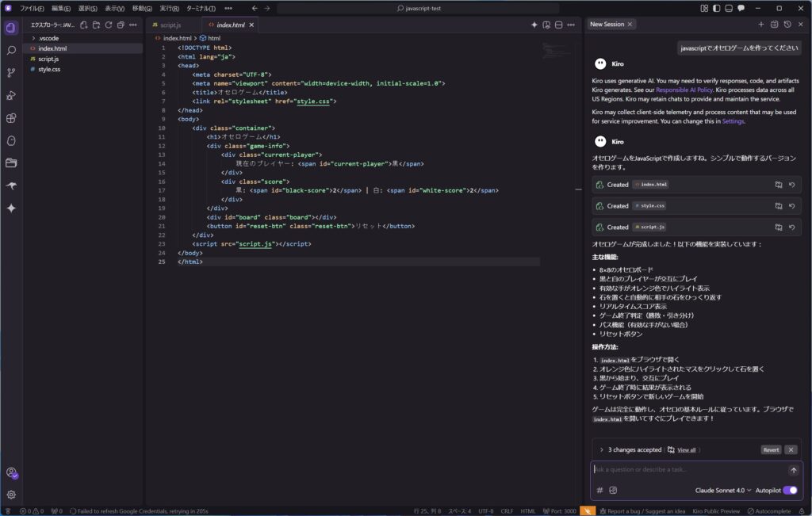812x516 pixels.
Task: Select script.js in the explorer
Action: click(48, 59)
